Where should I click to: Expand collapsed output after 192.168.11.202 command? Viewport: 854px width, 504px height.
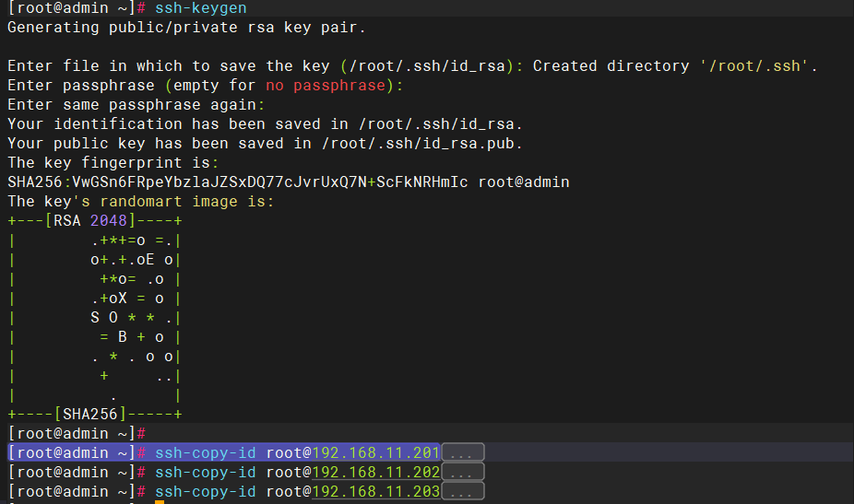click(462, 472)
